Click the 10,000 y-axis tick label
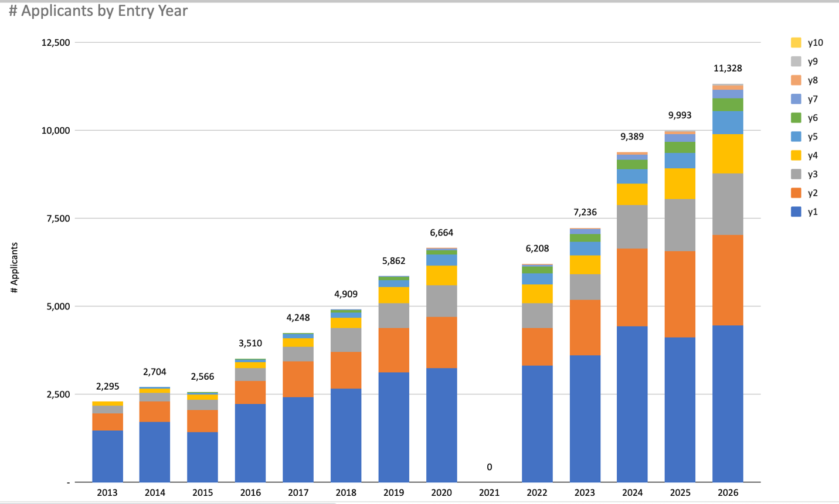 click(56, 131)
